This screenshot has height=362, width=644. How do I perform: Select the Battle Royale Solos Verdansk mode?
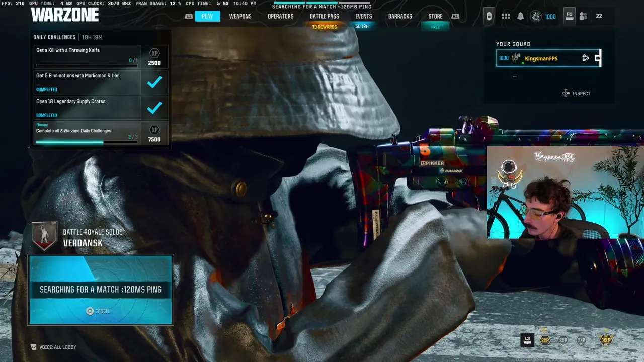pos(93,238)
